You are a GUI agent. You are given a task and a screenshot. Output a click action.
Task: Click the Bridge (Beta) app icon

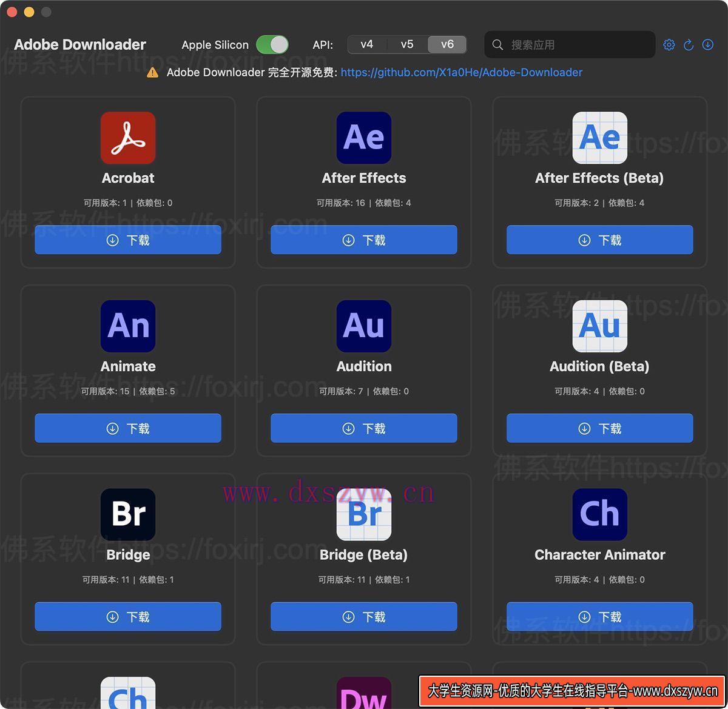[364, 514]
